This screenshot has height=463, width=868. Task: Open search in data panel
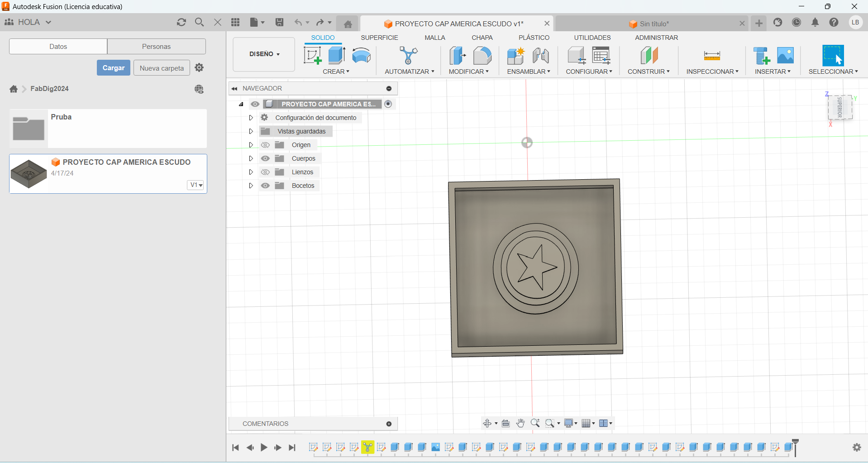pyautogui.click(x=199, y=22)
